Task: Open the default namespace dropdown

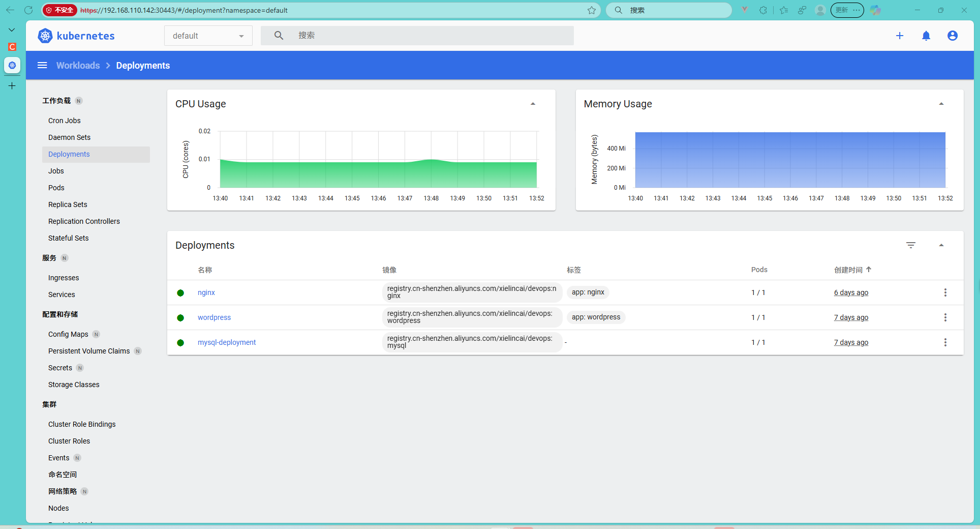Action: point(208,36)
